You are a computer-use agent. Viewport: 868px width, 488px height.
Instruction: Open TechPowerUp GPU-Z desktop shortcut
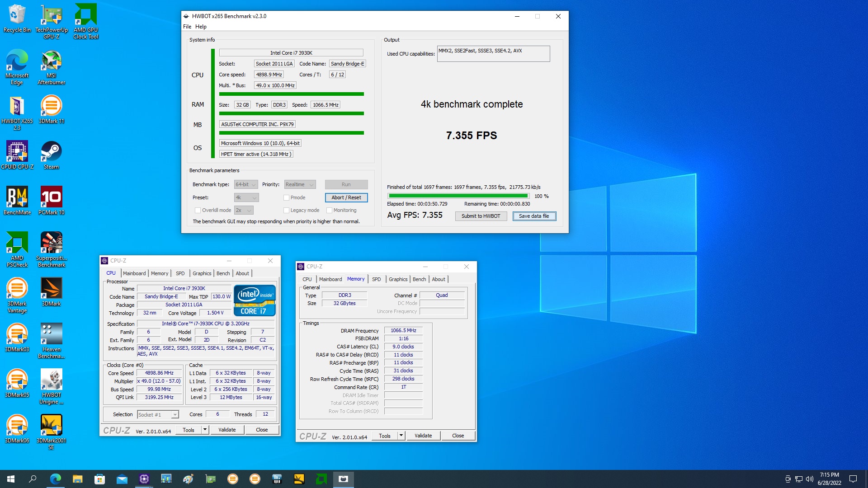[x=52, y=22]
